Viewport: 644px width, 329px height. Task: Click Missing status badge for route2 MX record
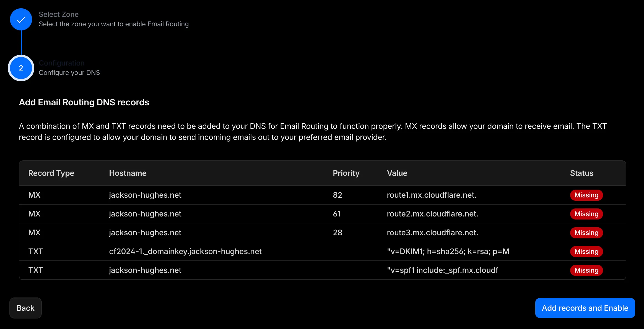coord(586,214)
